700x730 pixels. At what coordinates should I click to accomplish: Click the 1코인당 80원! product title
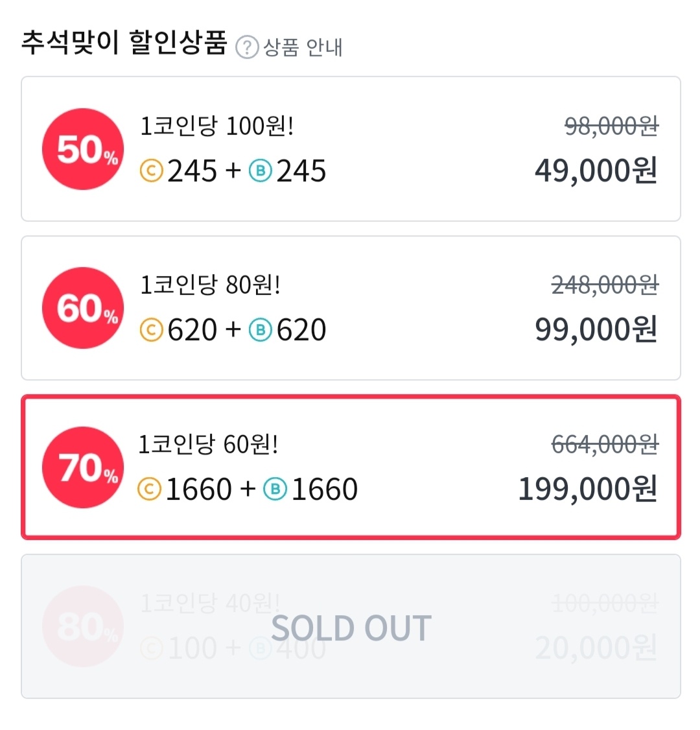(x=211, y=285)
